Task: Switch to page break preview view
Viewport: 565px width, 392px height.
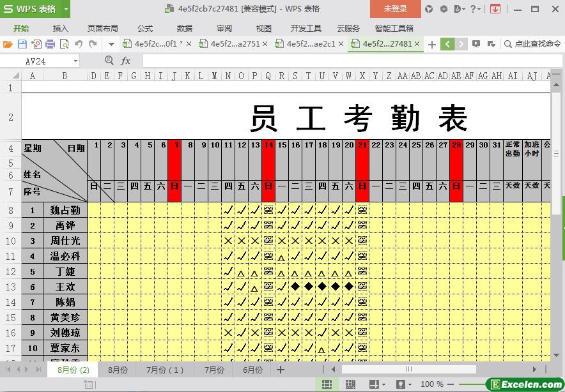Action: pos(350,384)
